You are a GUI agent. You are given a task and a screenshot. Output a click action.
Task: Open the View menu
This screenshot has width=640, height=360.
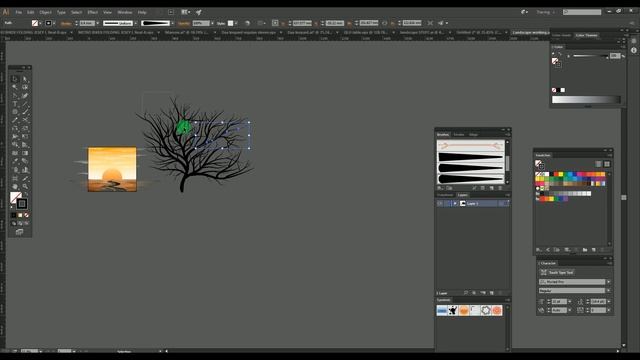(107, 12)
